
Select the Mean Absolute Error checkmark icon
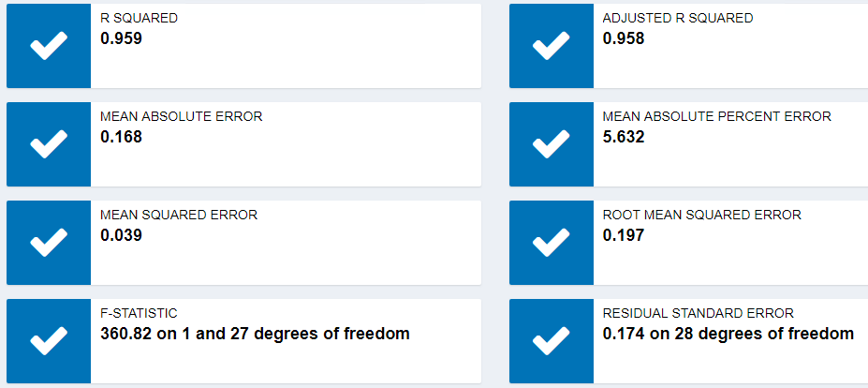[x=49, y=144]
